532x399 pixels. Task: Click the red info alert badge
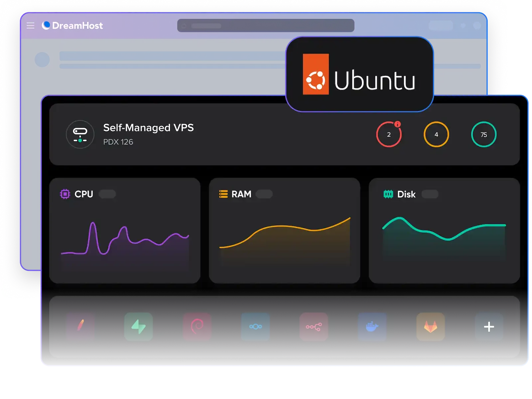397,124
